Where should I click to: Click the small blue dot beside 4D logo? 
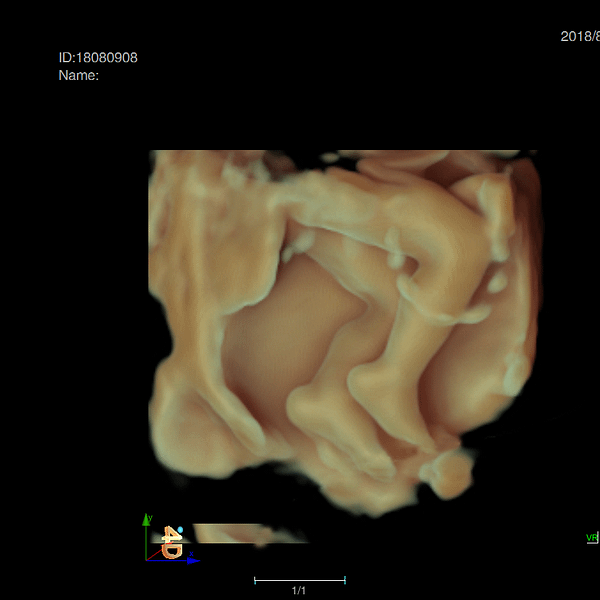point(180,530)
